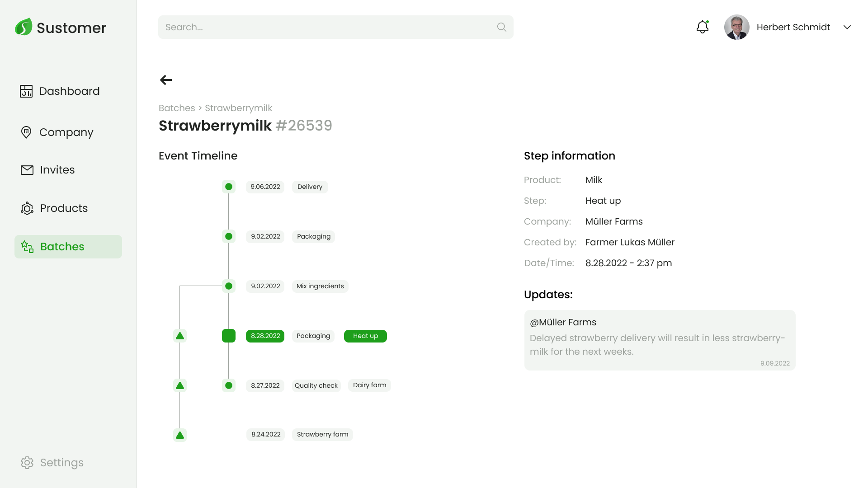The height and width of the screenshot is (488, 868).
Task: Click the back arrow icon
Action: coord(166,80)
